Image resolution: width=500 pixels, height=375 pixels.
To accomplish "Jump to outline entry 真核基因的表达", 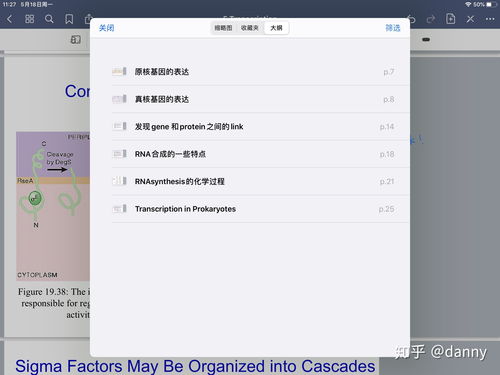I will [260, 99].
